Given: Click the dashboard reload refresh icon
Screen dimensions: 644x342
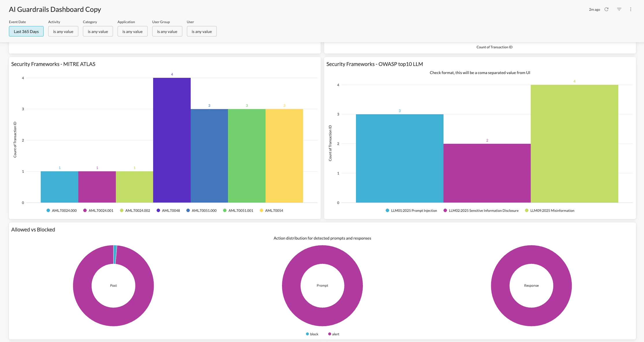Looking at the screenshot, I should pos(606,9).
